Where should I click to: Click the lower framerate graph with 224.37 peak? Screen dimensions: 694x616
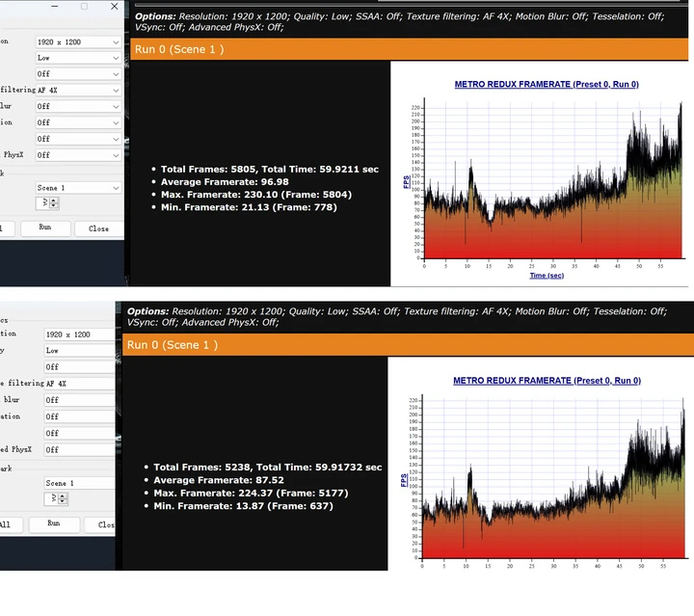(553, 477)
